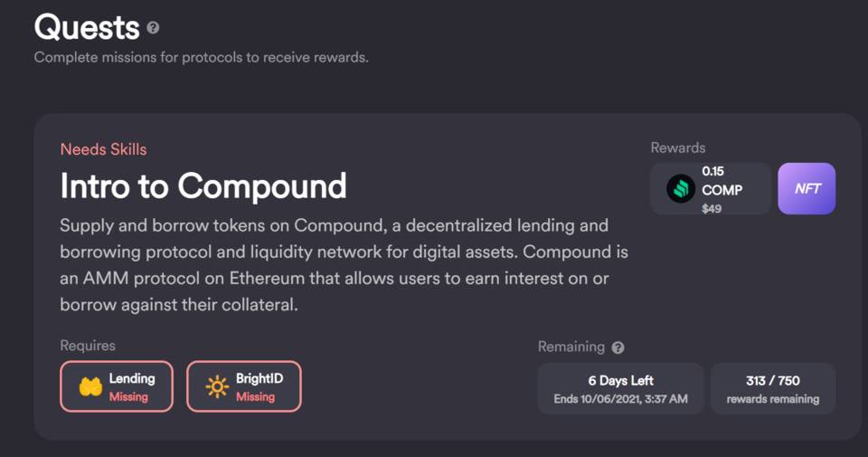Click the BrightID sun icon
This screenshot has height=457, width=868.
217,386
